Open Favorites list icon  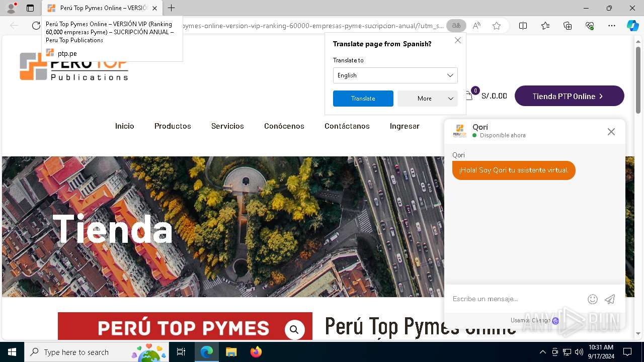545,26
